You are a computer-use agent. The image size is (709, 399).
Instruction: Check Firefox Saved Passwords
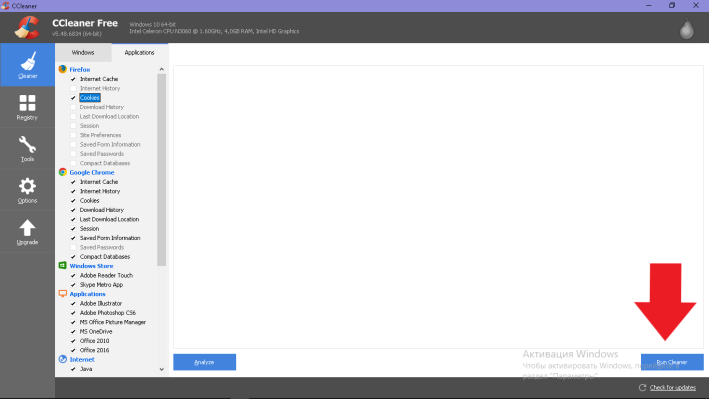click(x=73, y=154)
